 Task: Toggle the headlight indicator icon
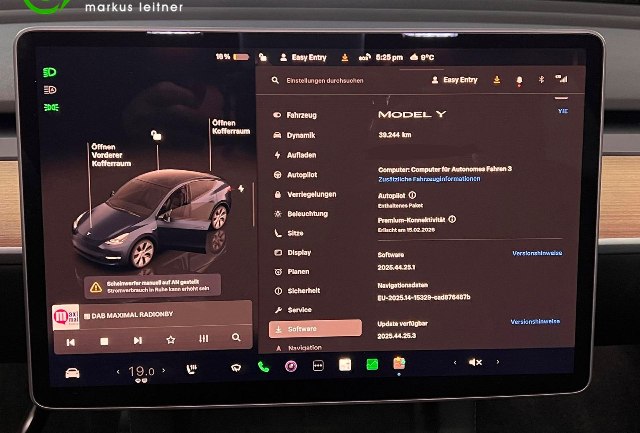point(50,72)
